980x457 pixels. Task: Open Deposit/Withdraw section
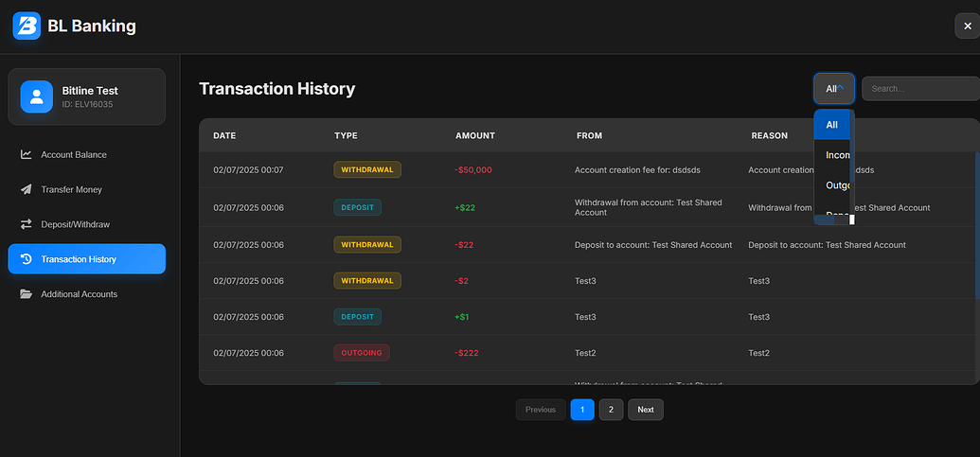(x=87, y=224)
